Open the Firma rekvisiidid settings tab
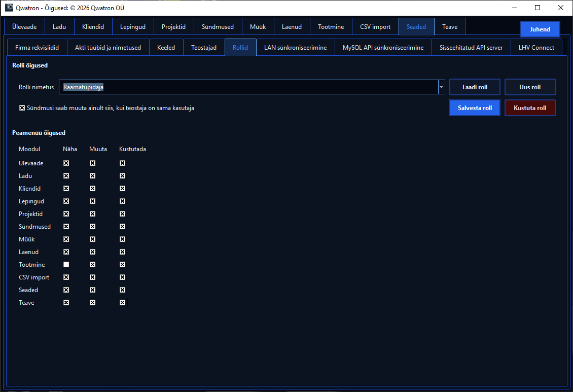573x392 pixels. [37, 48]
